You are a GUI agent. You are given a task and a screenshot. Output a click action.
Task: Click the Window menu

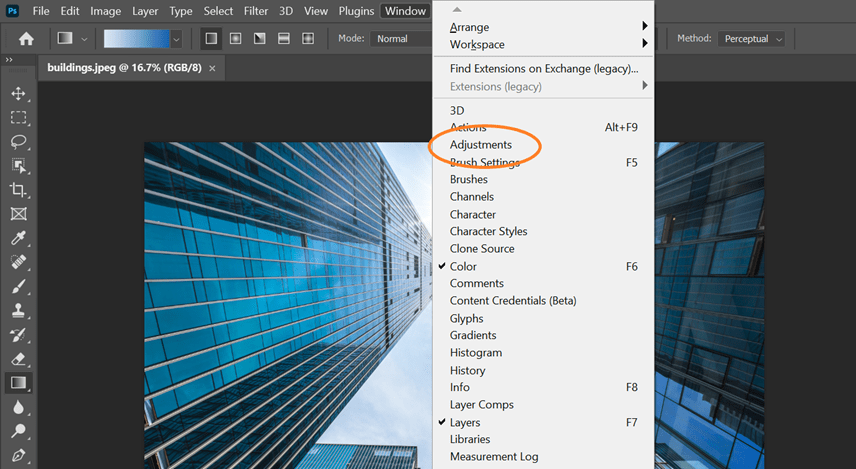pos(406,11)
